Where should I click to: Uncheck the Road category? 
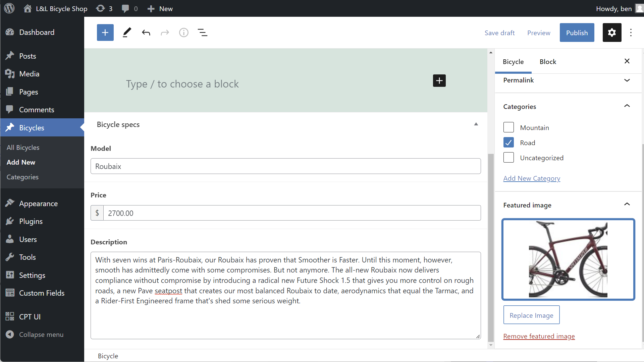pos(508,142)
